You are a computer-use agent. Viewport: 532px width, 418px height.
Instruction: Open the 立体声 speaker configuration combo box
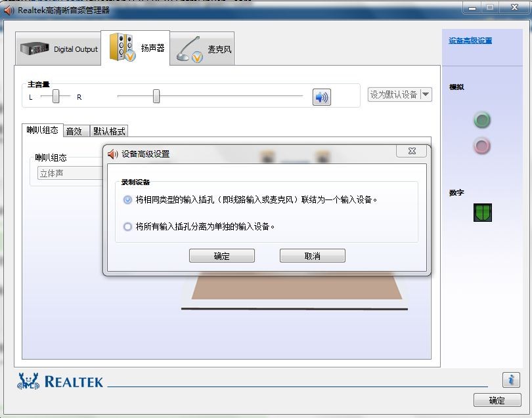pos(70,173)
